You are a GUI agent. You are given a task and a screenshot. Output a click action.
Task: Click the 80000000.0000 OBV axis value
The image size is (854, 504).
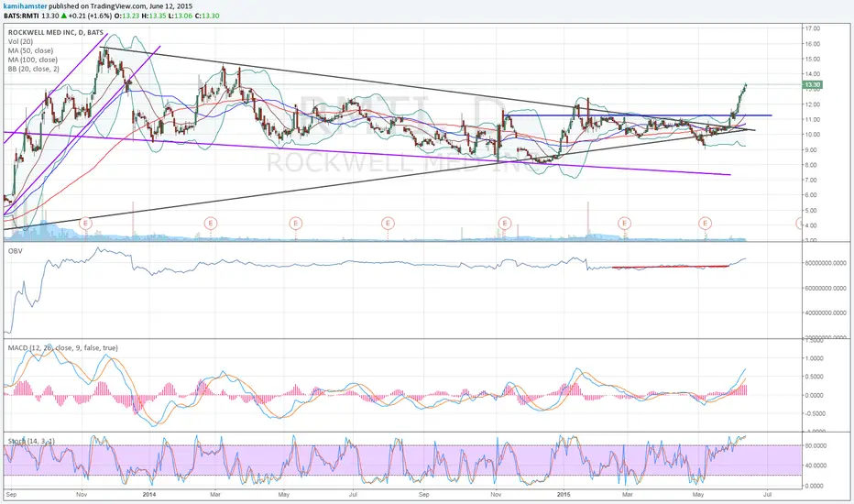pyautogui.click(x=826, y=263)
